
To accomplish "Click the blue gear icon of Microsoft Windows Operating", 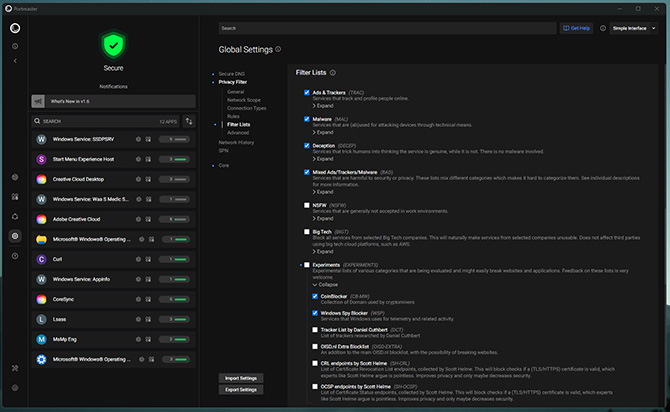I will [x=41, y=359].
